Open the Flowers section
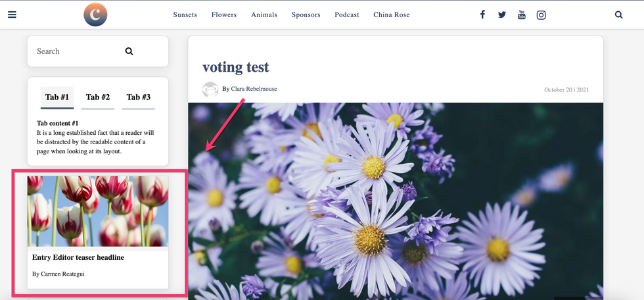The width and height of the screenshot is (644, 300). 224,14
